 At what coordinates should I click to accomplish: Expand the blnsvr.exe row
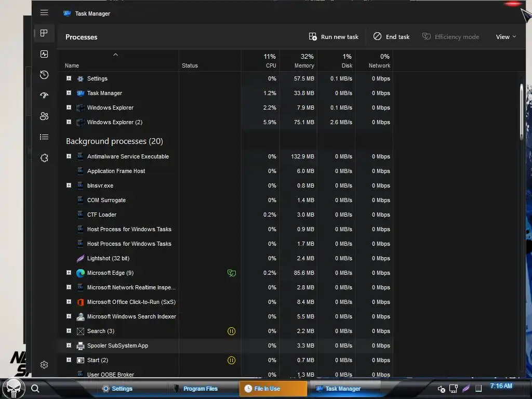(69, 185)
